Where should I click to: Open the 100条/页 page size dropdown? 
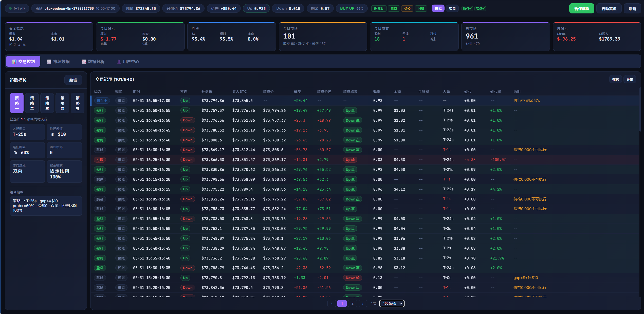[x=392, y=303]
